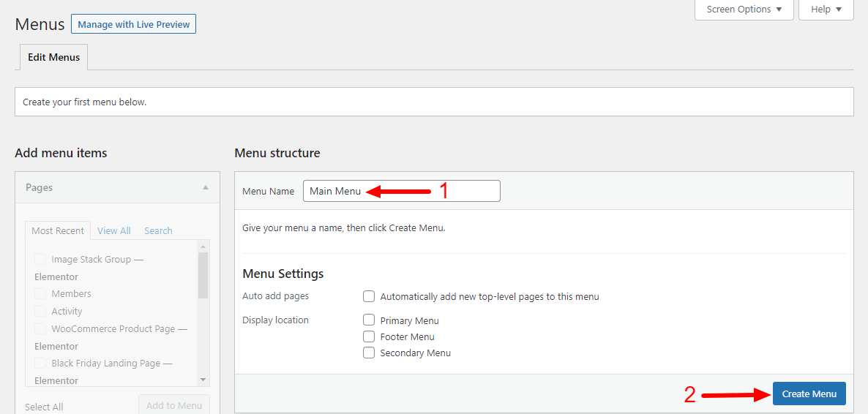Check the WooCommerce Product Page checkbox
This screenshot has height=414, width=868.
(40, 328)
